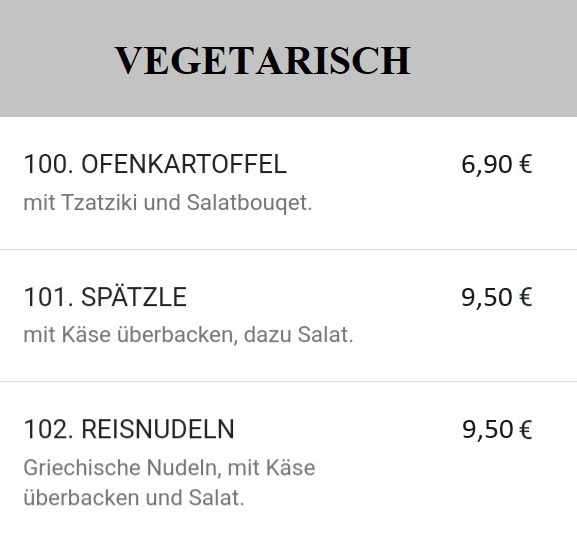Open the Tzatziki und Salatbouqet description
The width and height of the screenshot is (577, 554).
coord(168,203)
